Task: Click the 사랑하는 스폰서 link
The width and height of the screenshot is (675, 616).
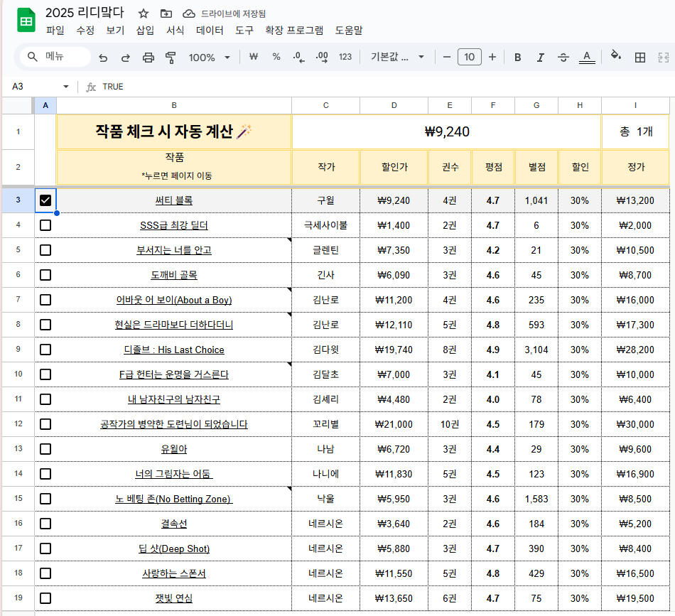Action: pos(174,573)
